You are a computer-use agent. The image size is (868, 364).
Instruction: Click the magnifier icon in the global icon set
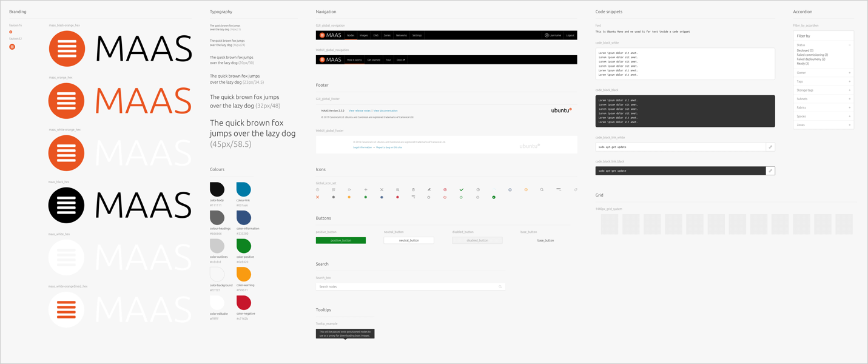click(x=542, y=190)
